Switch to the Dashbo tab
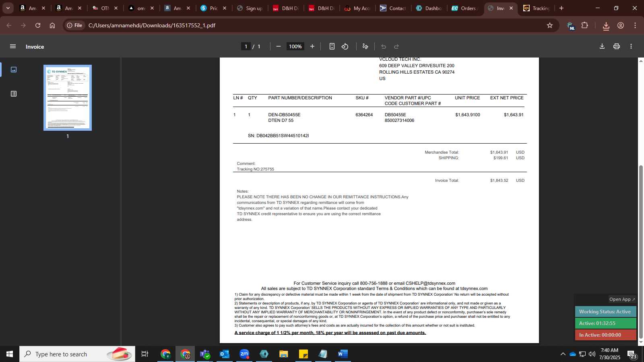Viewport: 644px width, 362px height. pyautogui.click(x=429, y=8)
